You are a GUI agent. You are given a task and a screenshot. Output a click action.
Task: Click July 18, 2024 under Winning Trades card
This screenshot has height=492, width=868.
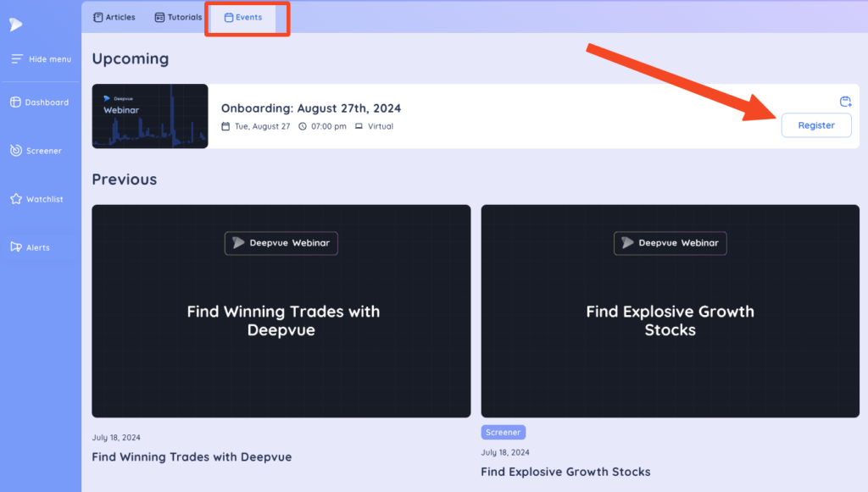click(116, 438)
